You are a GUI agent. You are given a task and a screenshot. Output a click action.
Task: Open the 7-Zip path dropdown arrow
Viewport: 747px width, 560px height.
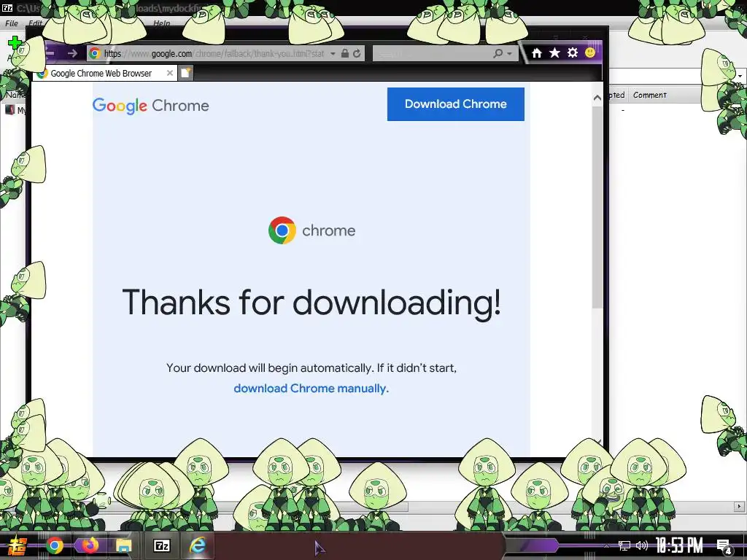tap(740, 76)
